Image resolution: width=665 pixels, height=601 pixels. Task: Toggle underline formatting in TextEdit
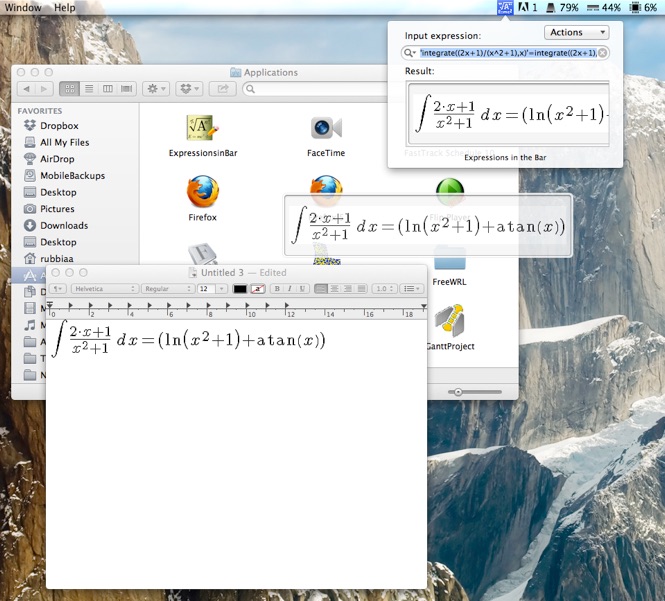(302, 288)
